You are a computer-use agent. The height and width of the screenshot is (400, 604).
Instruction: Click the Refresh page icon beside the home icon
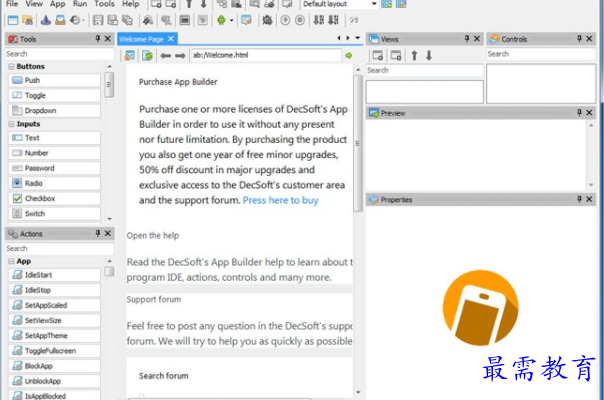[x=147, y=55]
